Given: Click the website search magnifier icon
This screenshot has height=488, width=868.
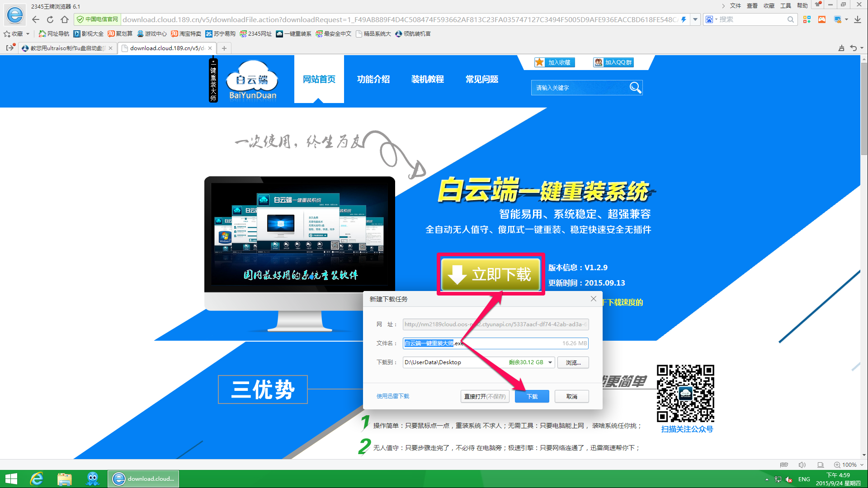Looking at the screenshot, I should click(635, 88).
